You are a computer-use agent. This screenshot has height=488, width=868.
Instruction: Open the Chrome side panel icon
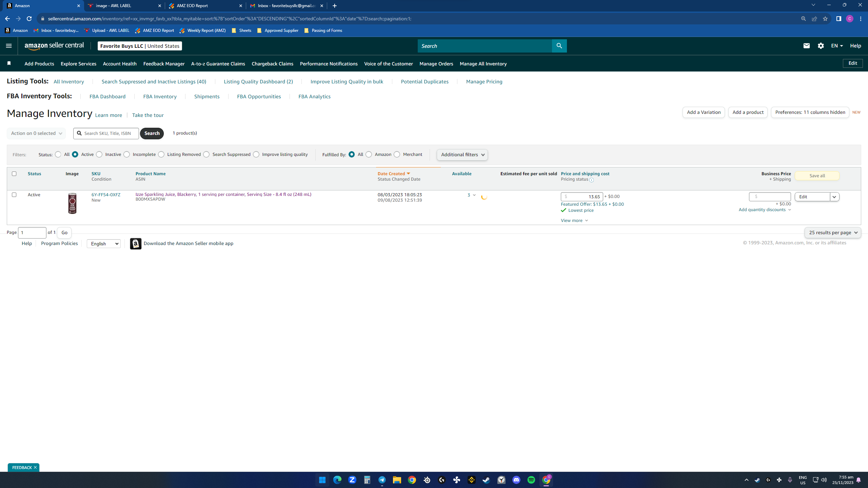click(839, 19)
